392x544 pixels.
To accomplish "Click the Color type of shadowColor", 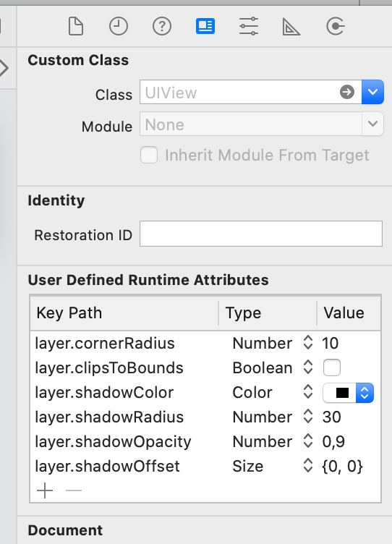I will click(x=252, y=392).
